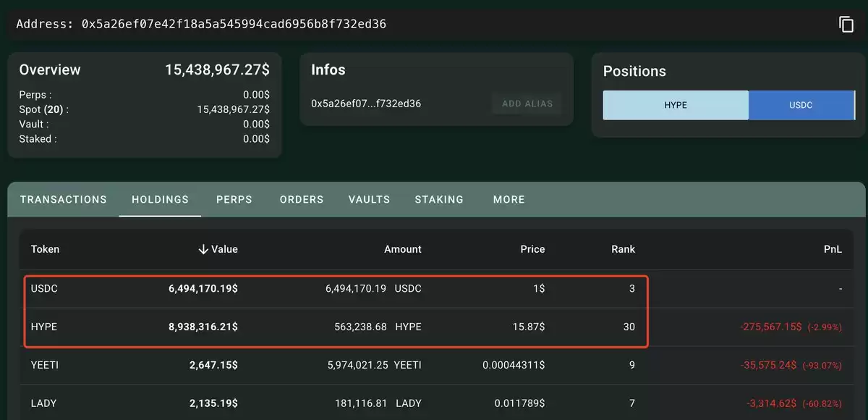Viewport: 868px width, 420px height.
Task: Expand the MORE tab menu
Action: tap(509, 199)
